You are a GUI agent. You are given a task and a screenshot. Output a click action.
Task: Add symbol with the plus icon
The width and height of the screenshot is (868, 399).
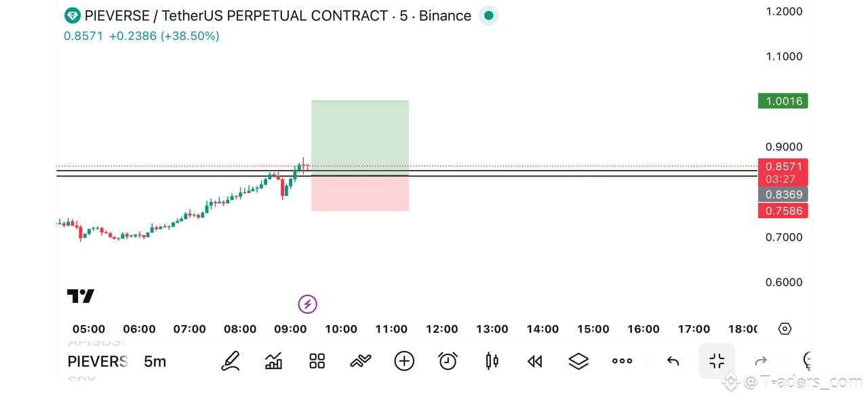[x=404, y=361]
